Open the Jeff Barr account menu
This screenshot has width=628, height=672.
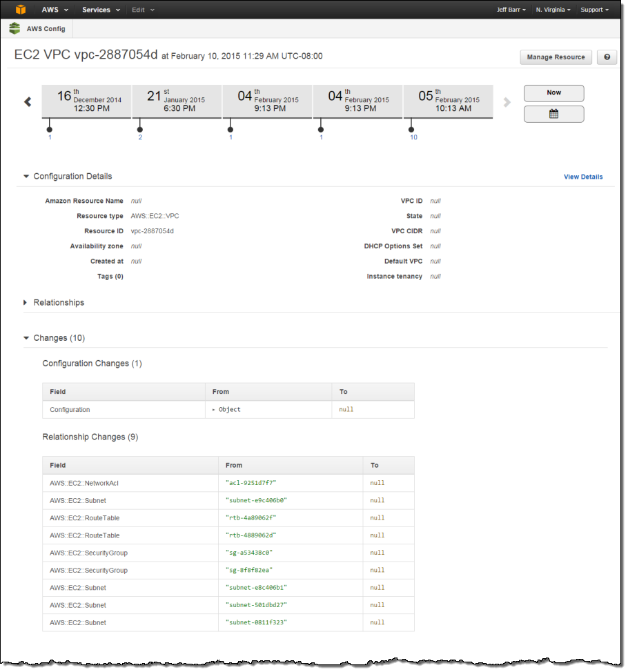pos(511,10)
